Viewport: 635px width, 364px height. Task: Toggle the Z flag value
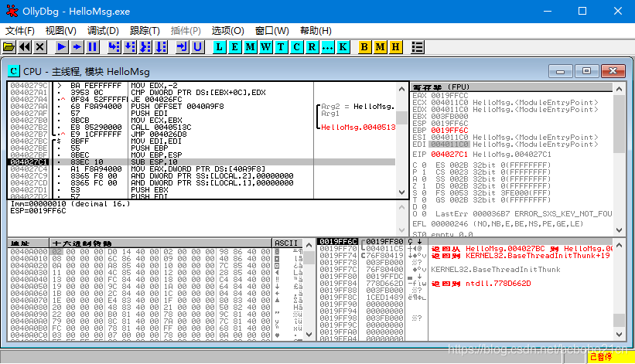coord(424,186)
